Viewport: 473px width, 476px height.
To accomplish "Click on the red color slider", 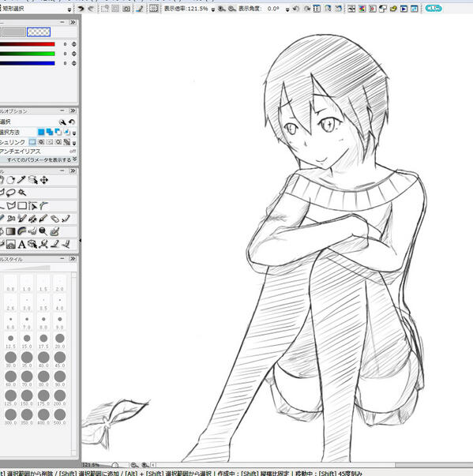I will pyautogui.click(x=28, y=44).
